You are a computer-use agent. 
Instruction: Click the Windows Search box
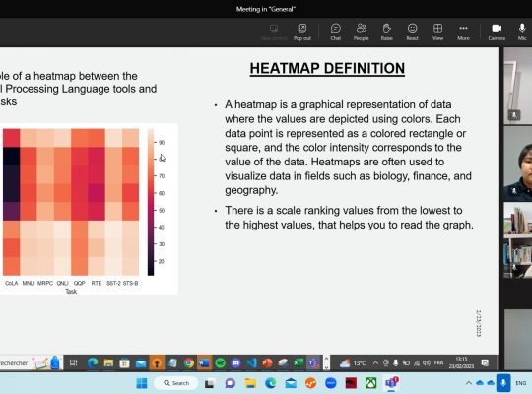(175, 383)
